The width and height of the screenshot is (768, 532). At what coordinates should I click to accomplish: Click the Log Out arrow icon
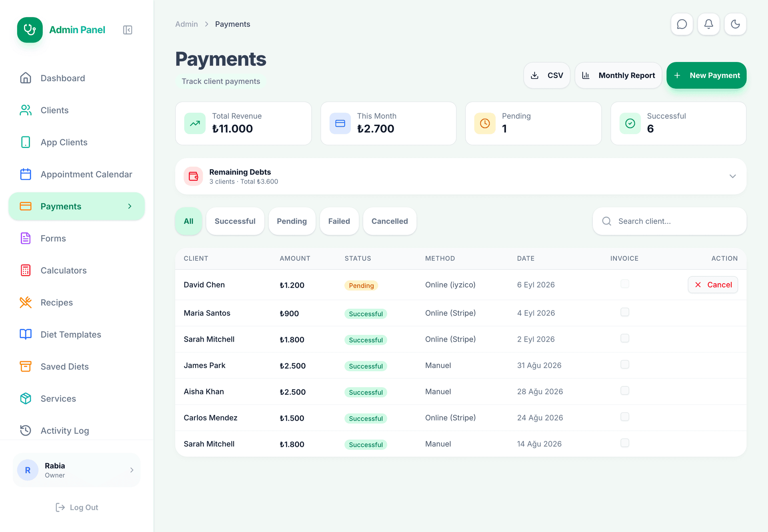pos(60,507)
